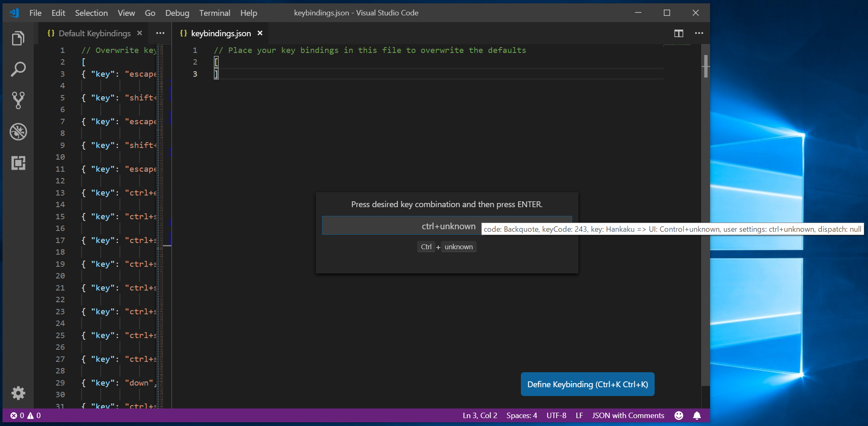Open the Extensions view

(18, 163)
